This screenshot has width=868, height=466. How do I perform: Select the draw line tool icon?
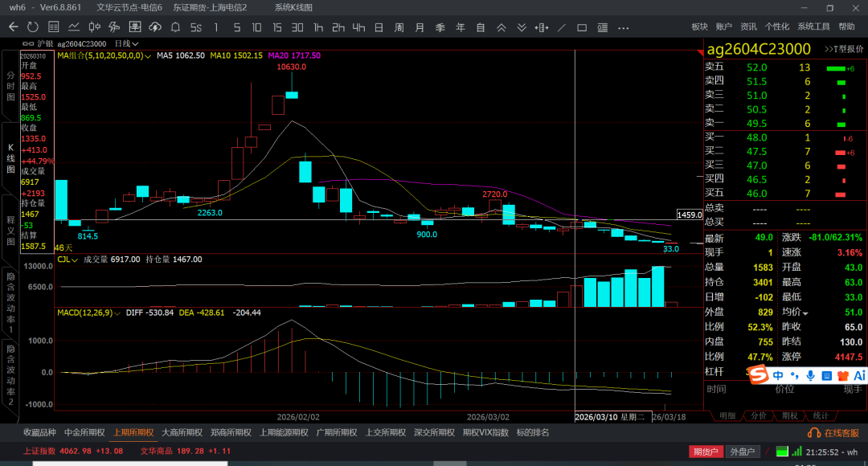coord(563,27)
